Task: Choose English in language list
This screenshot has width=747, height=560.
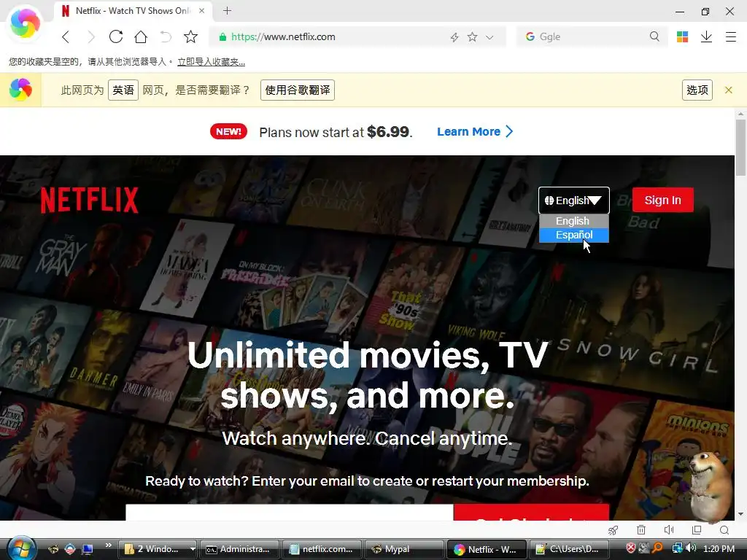Action: (x=573, y=221)
